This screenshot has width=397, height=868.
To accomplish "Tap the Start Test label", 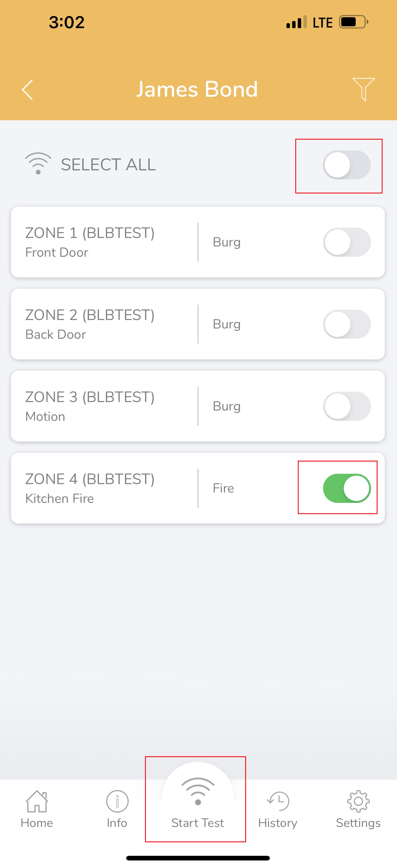I will pos(198,823).
